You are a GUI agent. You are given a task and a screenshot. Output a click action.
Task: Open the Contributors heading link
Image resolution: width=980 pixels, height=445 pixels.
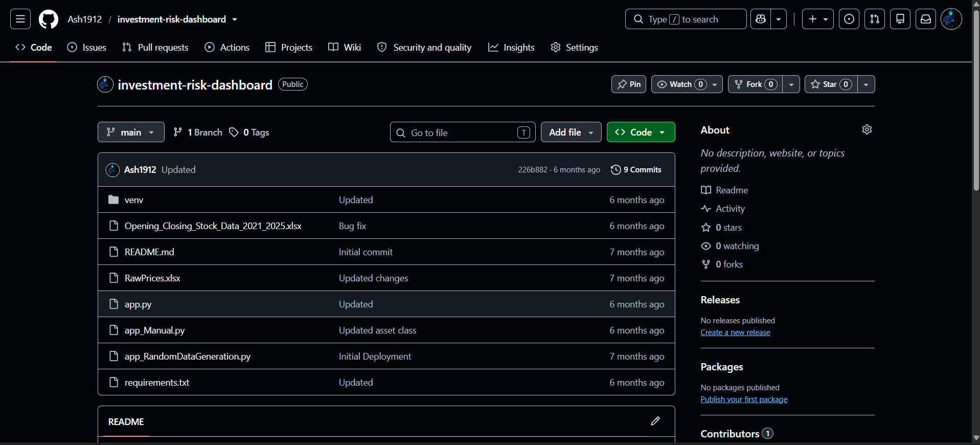coord(737,434)
